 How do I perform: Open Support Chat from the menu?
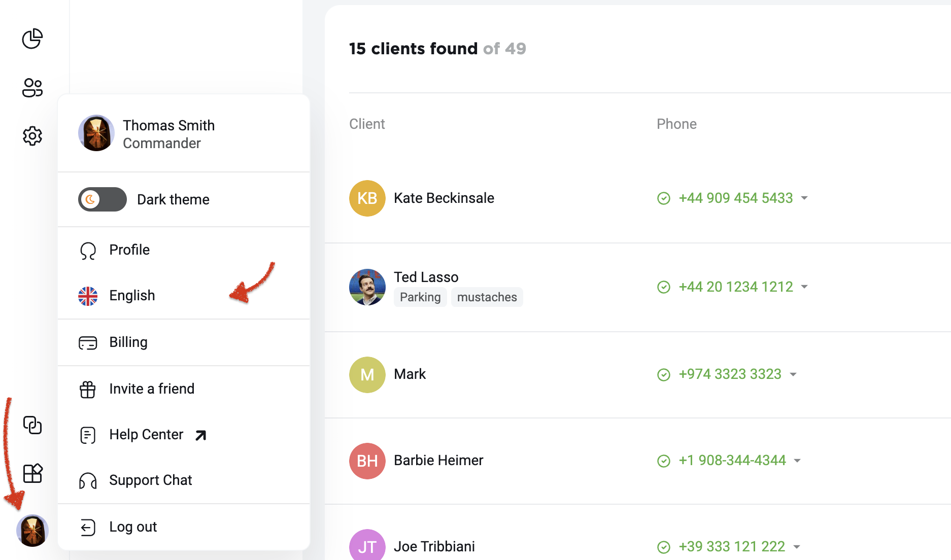[184, 480]
